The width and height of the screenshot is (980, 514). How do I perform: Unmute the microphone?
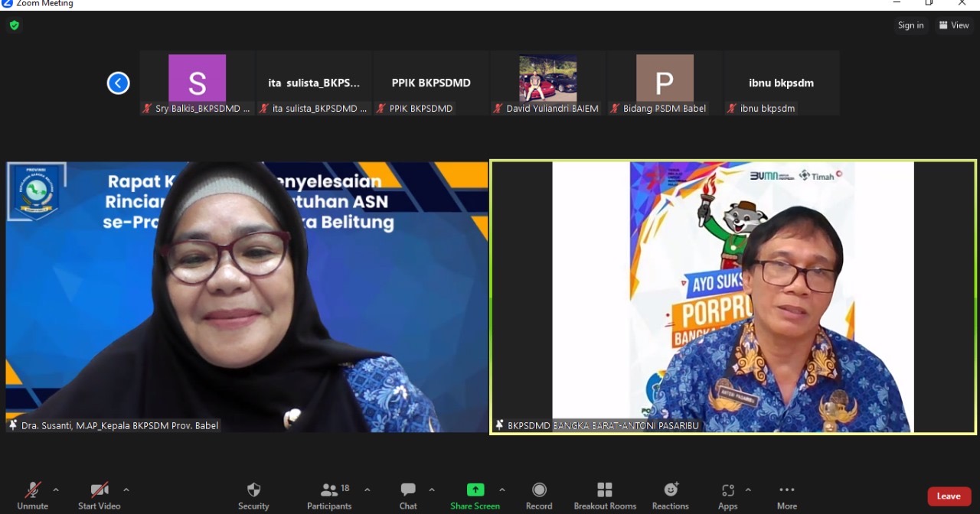coord(33,496)
